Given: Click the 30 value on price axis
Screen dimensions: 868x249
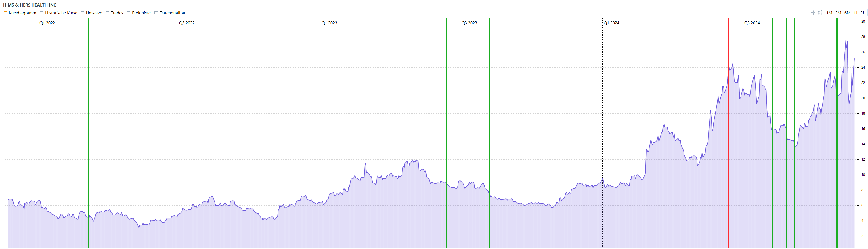Looking at the screenshot, I should (x=863, y=22).
